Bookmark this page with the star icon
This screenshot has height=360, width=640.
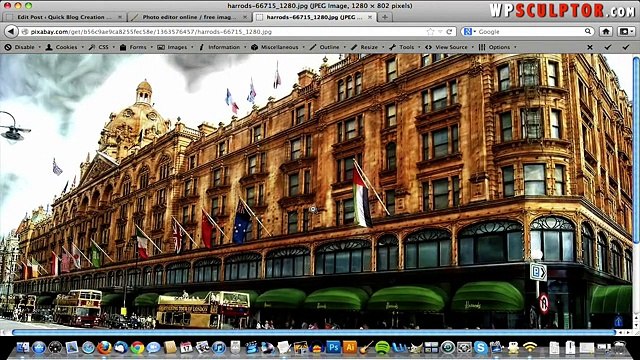tap(430, 31)
